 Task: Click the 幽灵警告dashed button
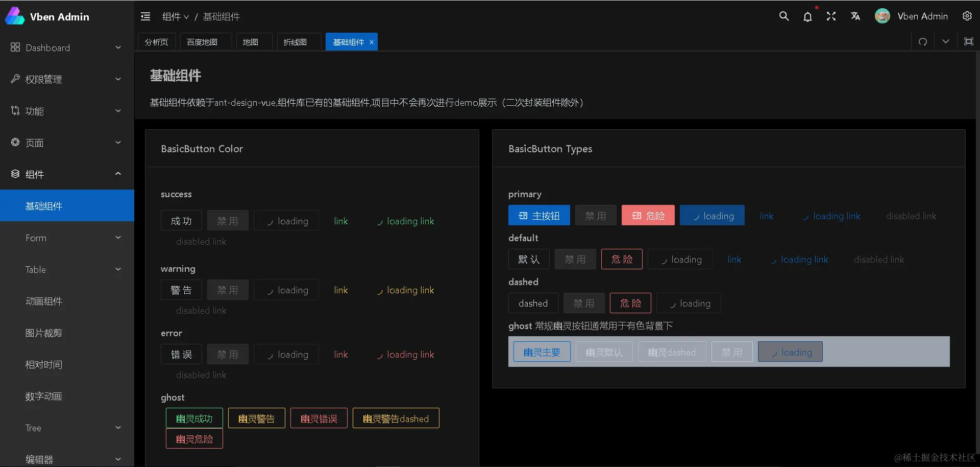(396, 418)
